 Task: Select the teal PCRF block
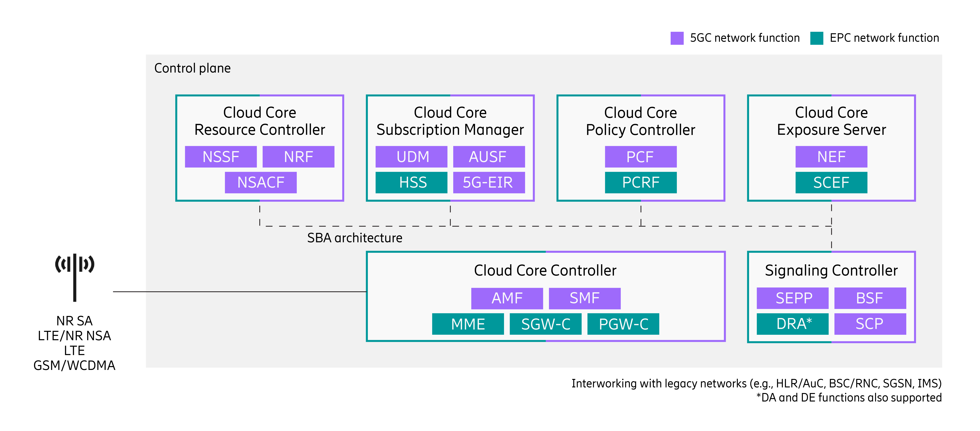click(x=641, y=183)
